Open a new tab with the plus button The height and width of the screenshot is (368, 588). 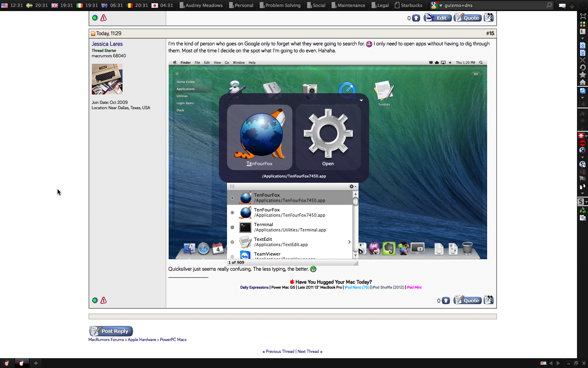coord(36,363)
